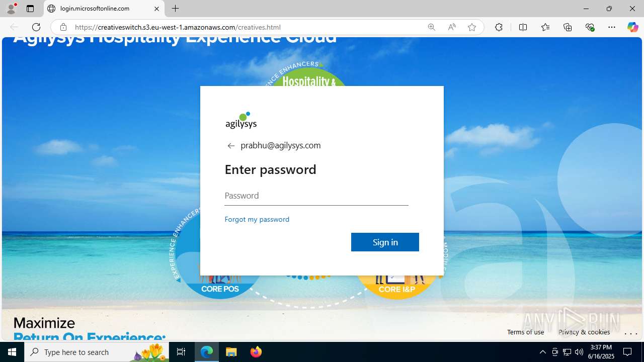Open the notification center icon
644x362 pixels.
point(628,352)
